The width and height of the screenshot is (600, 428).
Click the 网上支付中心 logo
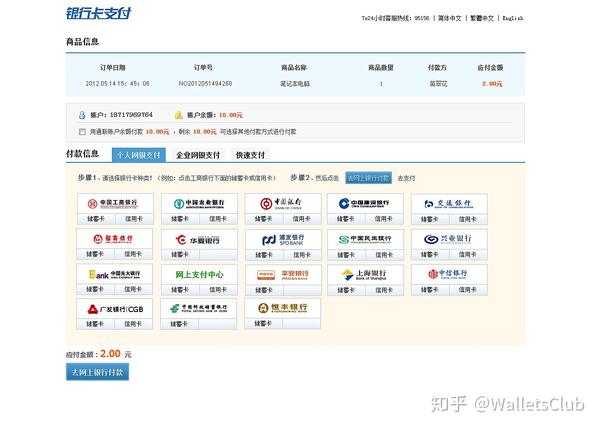coord(199,275)
